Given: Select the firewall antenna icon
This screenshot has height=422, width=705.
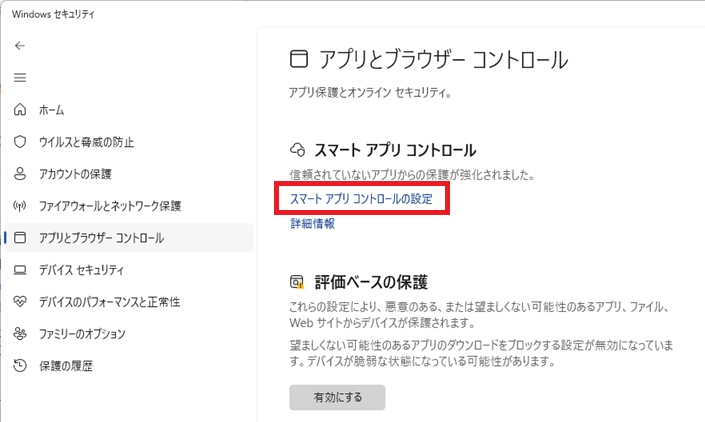Looking at the screenshot, I should pos(20,206).
